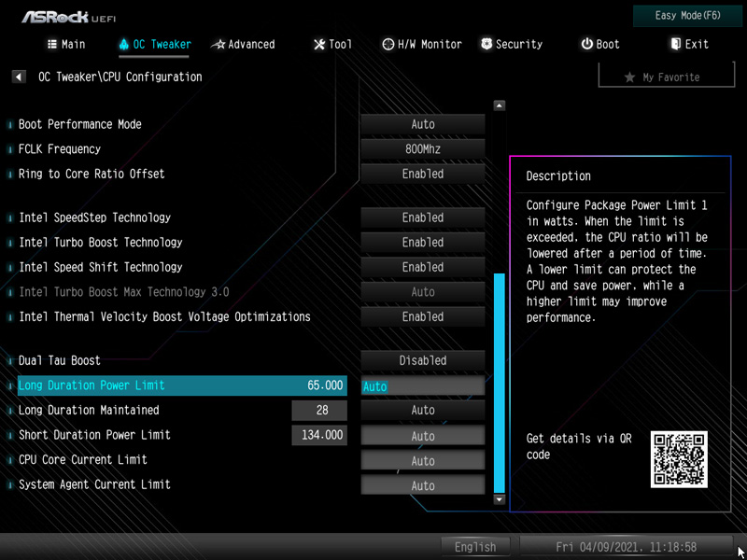
Task: Select Short Duration Power Limit label
Action: point(94,435)
